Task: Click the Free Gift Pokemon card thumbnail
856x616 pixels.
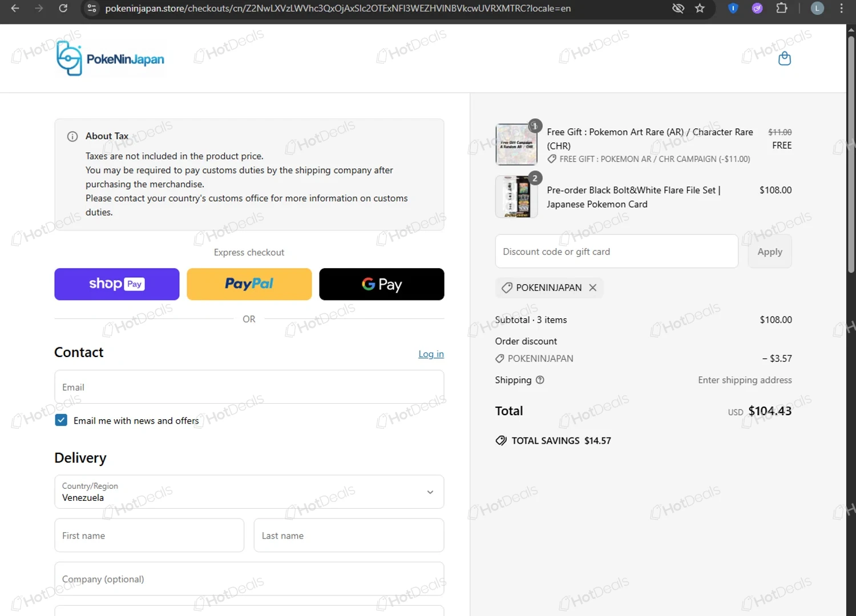Action: coord(516,144)
